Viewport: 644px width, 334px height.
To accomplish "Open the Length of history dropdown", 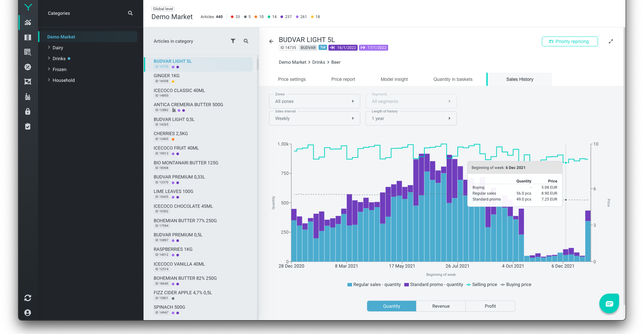I will (x=411, y=118).
